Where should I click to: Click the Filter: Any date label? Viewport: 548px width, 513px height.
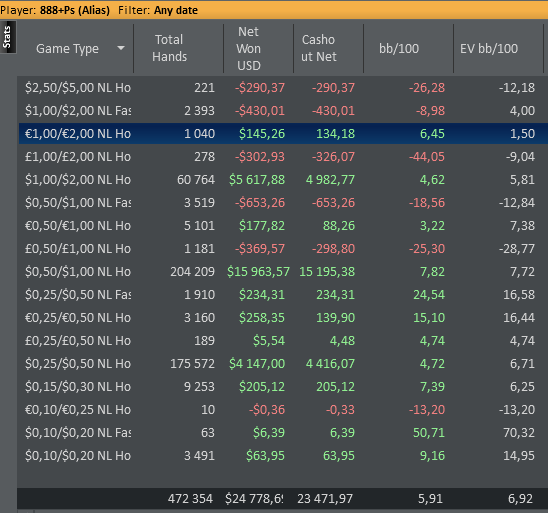158,10
